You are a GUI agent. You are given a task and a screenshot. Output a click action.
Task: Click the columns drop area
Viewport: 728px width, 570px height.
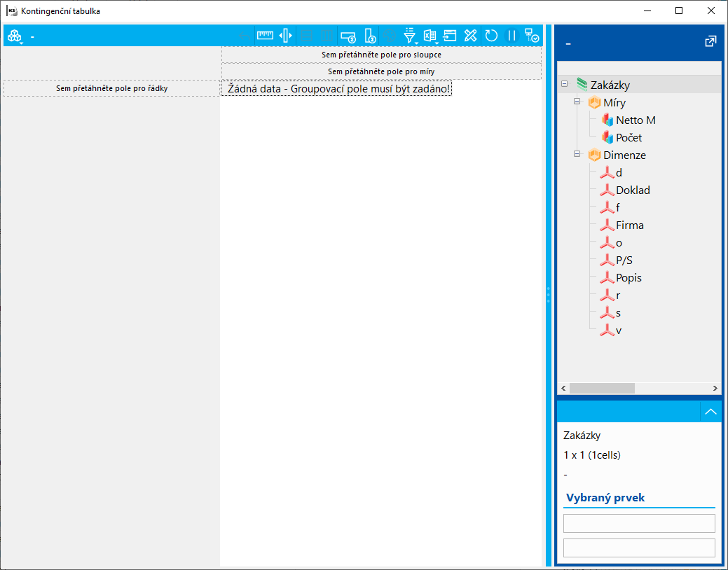(381, 55)
